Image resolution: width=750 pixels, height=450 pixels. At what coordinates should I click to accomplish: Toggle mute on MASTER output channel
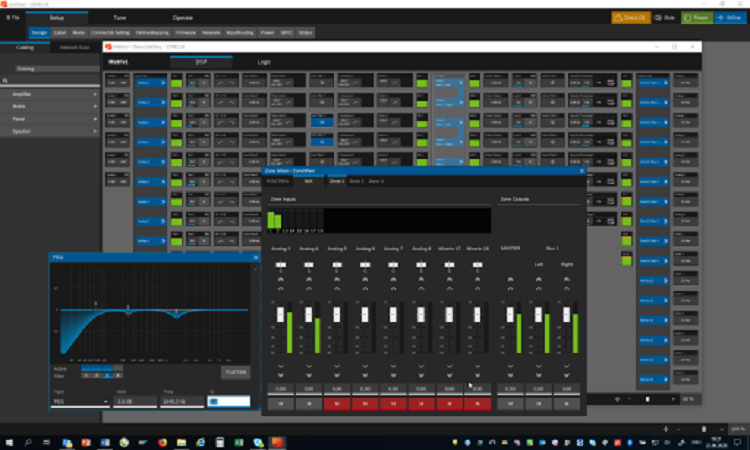tap(510, 404)
